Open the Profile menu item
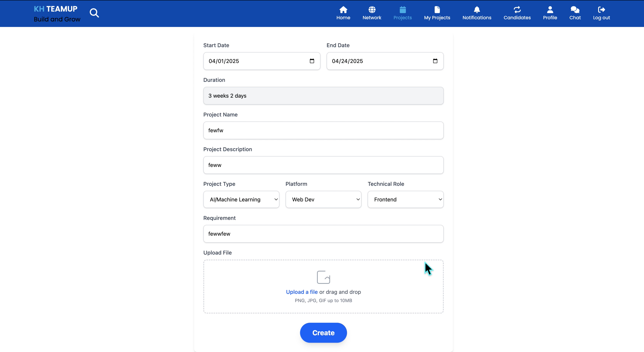 click(550, 13)
